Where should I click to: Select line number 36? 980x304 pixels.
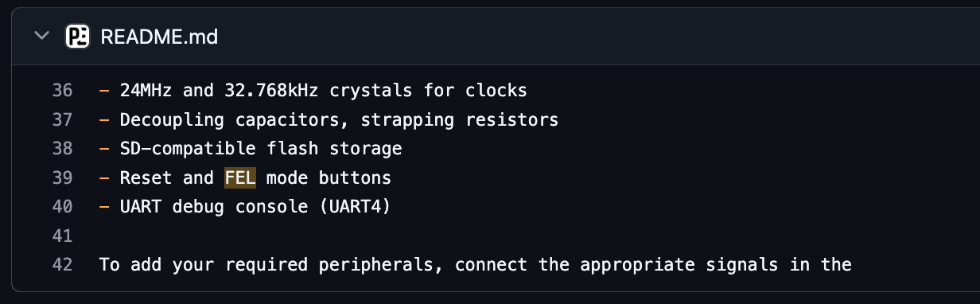point(63,91)
